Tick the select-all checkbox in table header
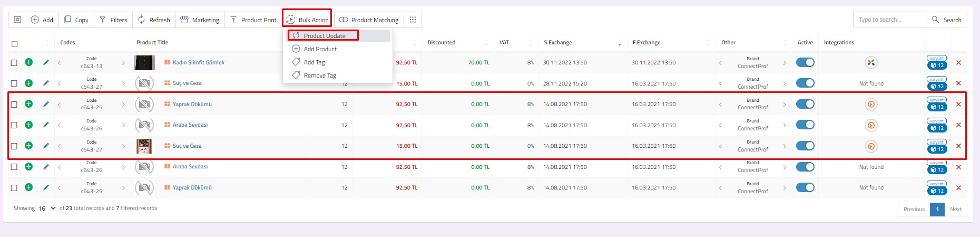This screenshot has height=237, width=980. coord(15,44)
